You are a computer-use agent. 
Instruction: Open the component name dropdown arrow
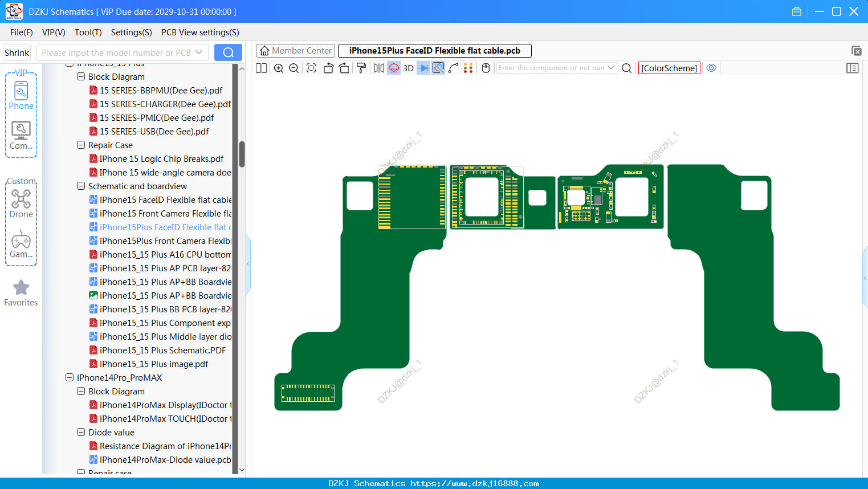point(612,68)
